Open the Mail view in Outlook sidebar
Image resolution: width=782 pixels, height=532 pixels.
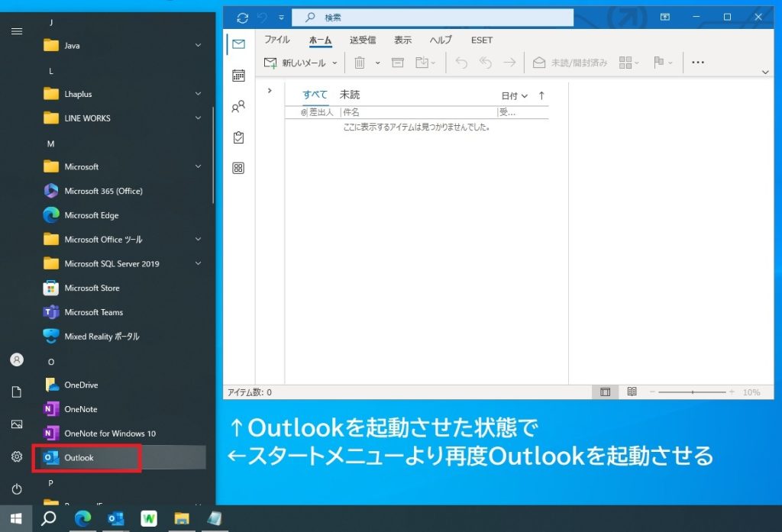pos(238,44)
